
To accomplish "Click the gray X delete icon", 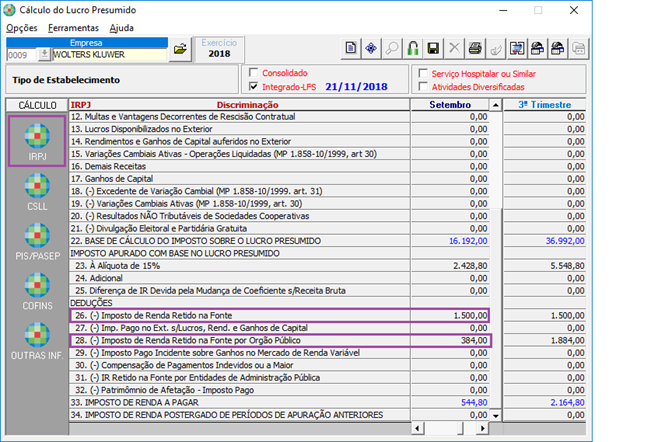I will tap(454, 48).
